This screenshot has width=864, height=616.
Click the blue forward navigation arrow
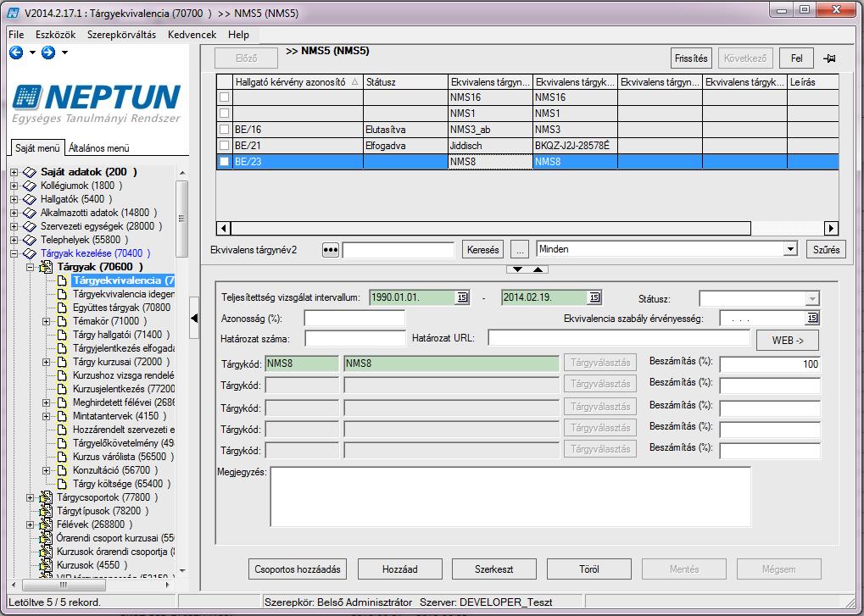pyautogui.click(x=48, y=53)
